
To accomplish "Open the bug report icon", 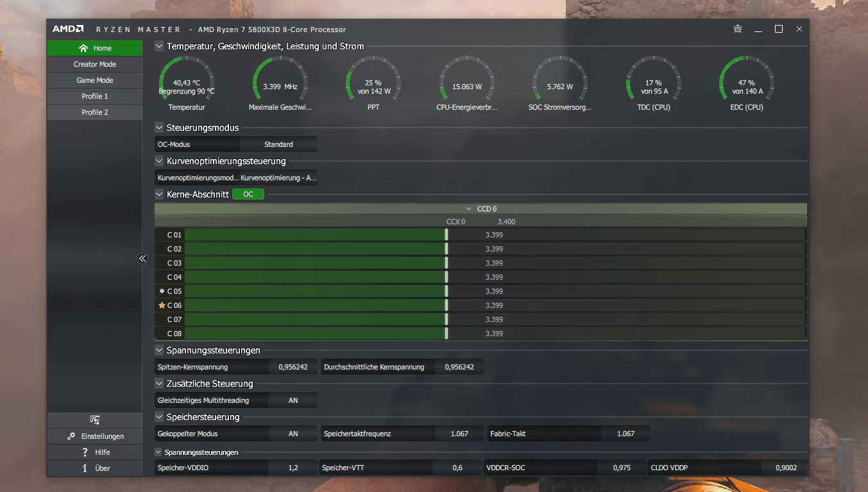I will (x=738, y=29).
